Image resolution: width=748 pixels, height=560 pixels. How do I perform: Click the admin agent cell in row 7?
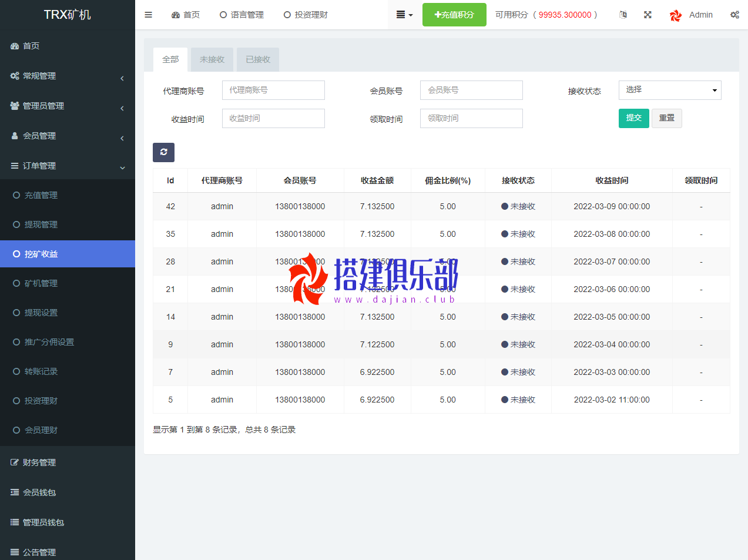222,372
